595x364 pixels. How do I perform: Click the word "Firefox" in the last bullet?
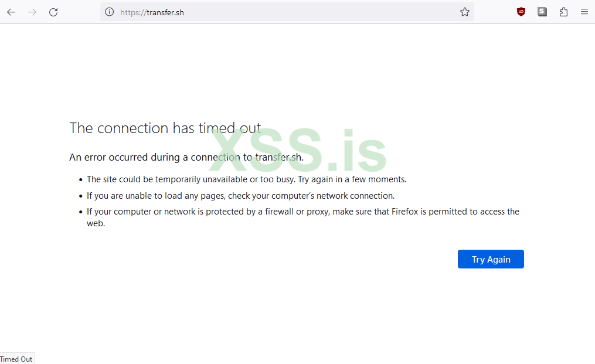(409, 212)
